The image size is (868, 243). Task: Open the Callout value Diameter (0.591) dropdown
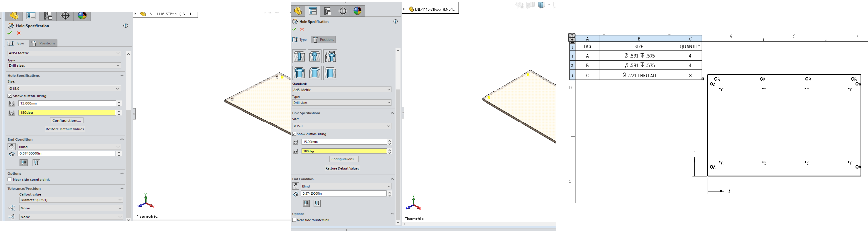pos(70,200)
